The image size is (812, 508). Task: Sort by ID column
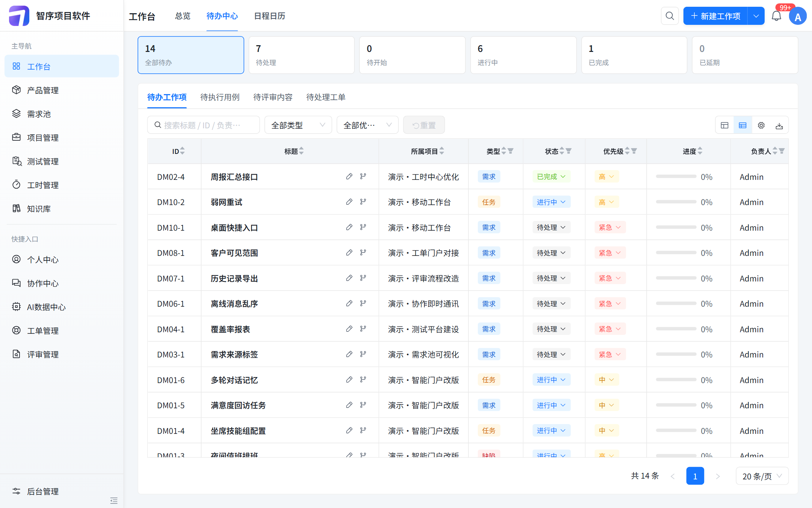(x=182, y=151)
